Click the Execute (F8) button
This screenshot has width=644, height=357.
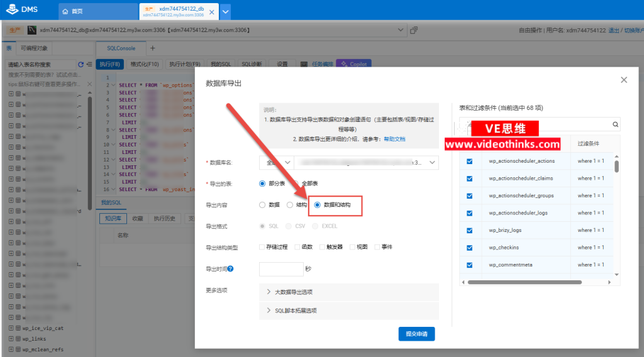(x=109, y=64)
